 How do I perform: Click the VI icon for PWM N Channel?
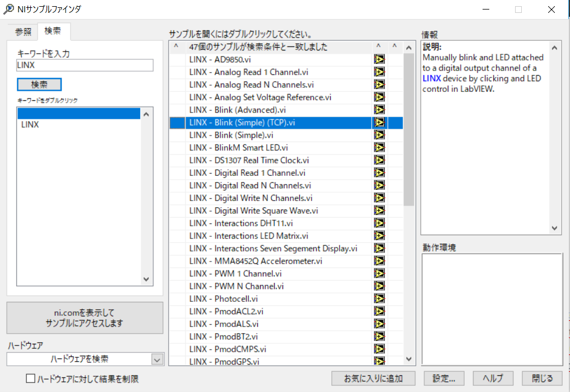[x=379, y=286]
